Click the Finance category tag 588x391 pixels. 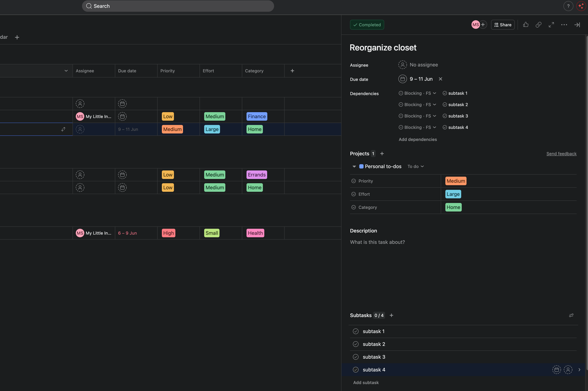[257, 116]
